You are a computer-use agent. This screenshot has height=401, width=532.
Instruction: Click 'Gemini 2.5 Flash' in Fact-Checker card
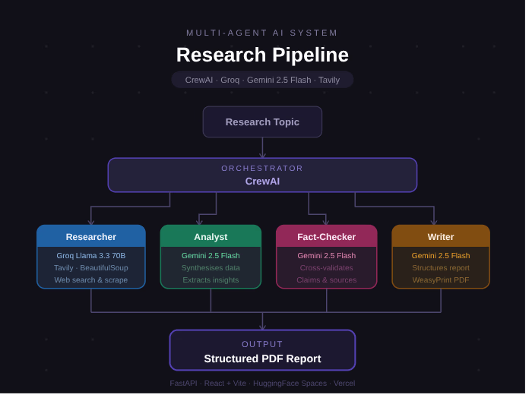point(326,256)
